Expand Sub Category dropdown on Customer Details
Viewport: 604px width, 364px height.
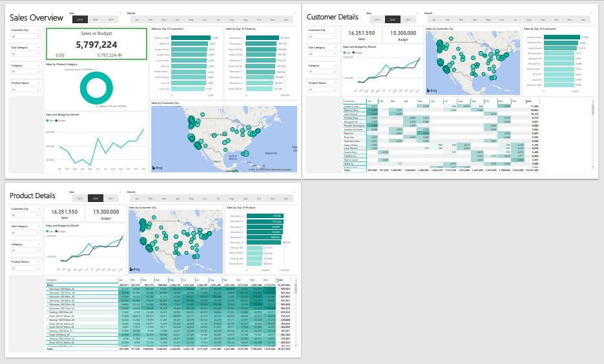322,54
